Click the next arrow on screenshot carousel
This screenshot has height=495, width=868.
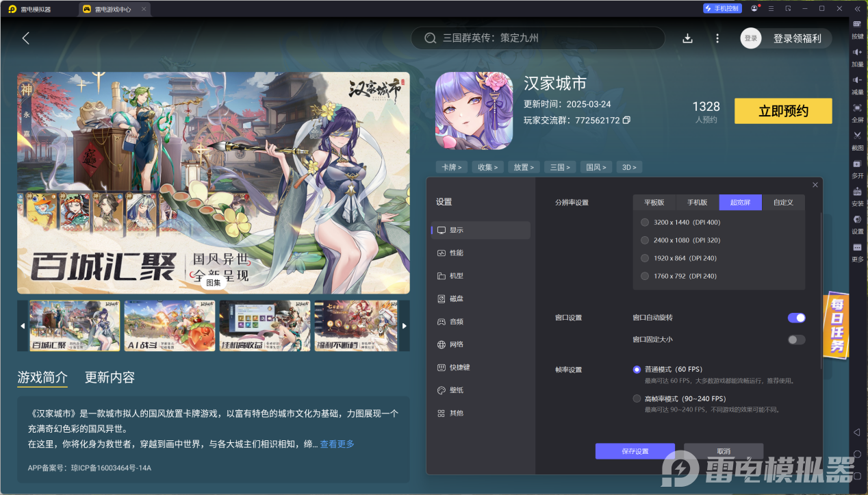coord(404,326)
